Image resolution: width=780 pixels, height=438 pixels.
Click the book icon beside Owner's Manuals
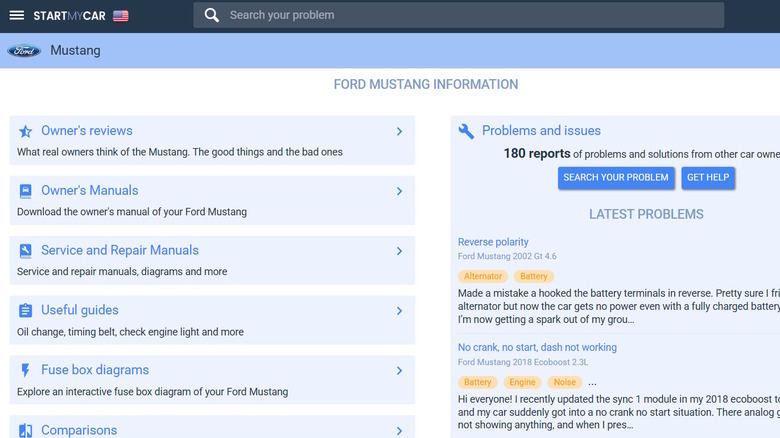pyautogui.click(x=25, y=191)
